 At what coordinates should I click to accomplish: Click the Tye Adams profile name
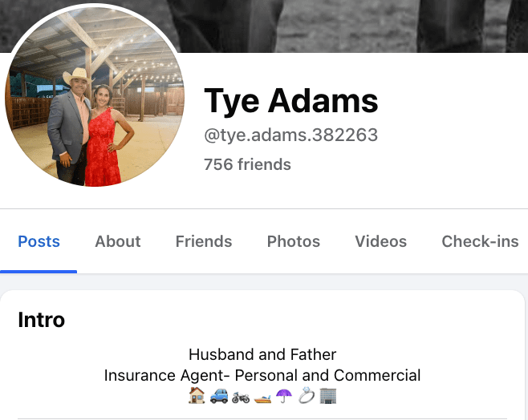(291, 100)
